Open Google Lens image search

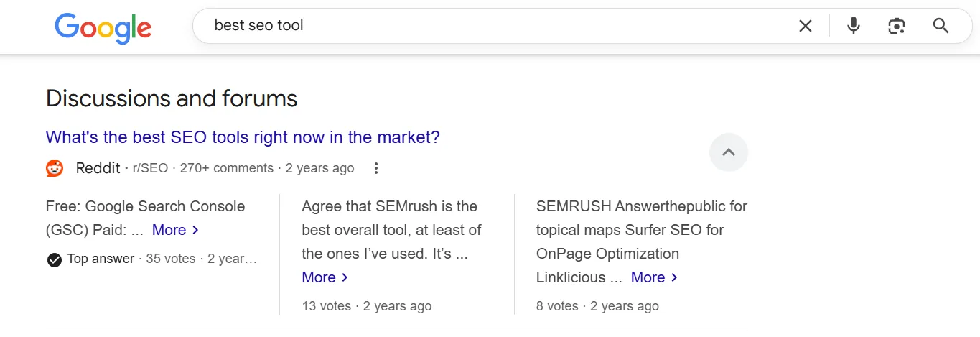[x=896, y=26]
